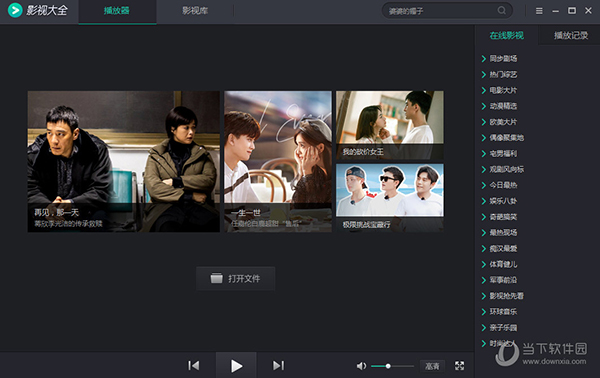Adjust the volume slider
600x378 pixels.
click(x=393, y=366)
